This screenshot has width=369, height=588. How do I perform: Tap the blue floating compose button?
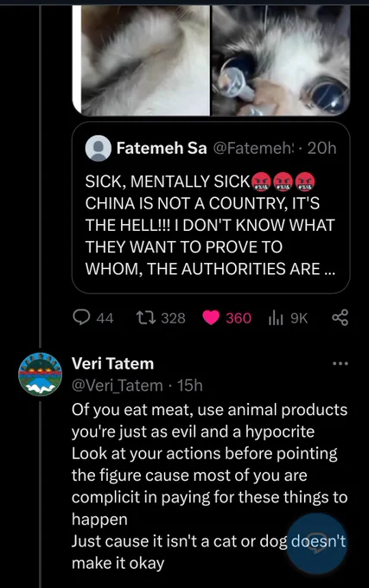pos(318,543)
